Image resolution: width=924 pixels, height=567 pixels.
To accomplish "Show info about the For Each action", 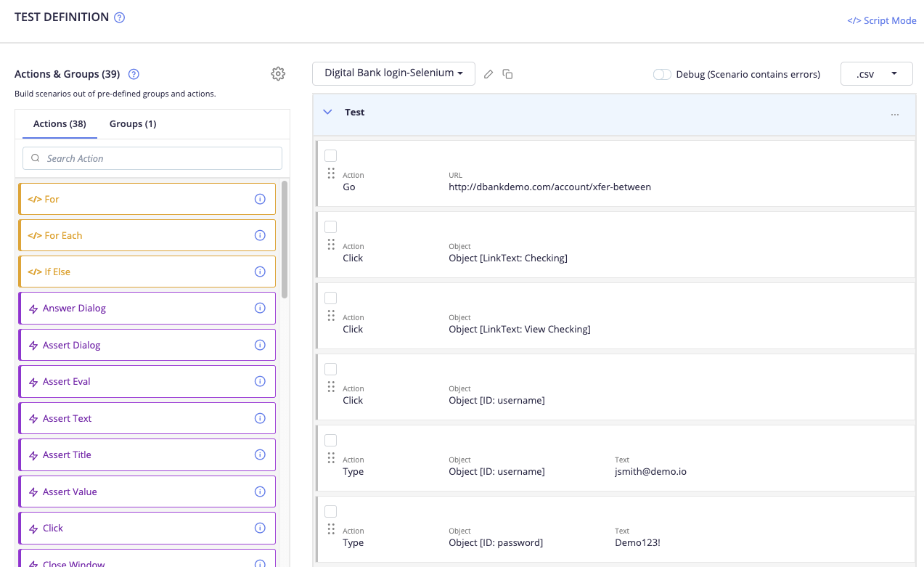I will point(260,235).
